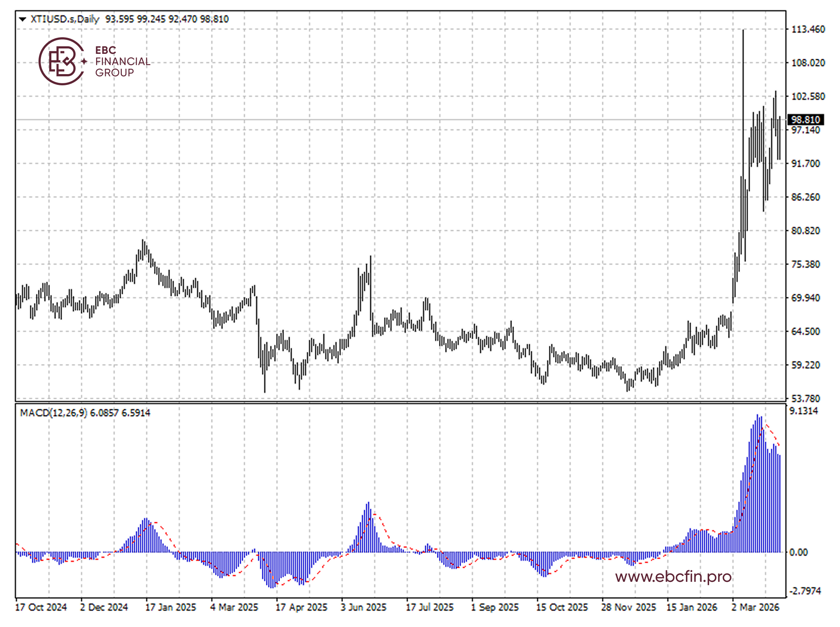Click the 17 Apr 2025 date label

[301, 607]
